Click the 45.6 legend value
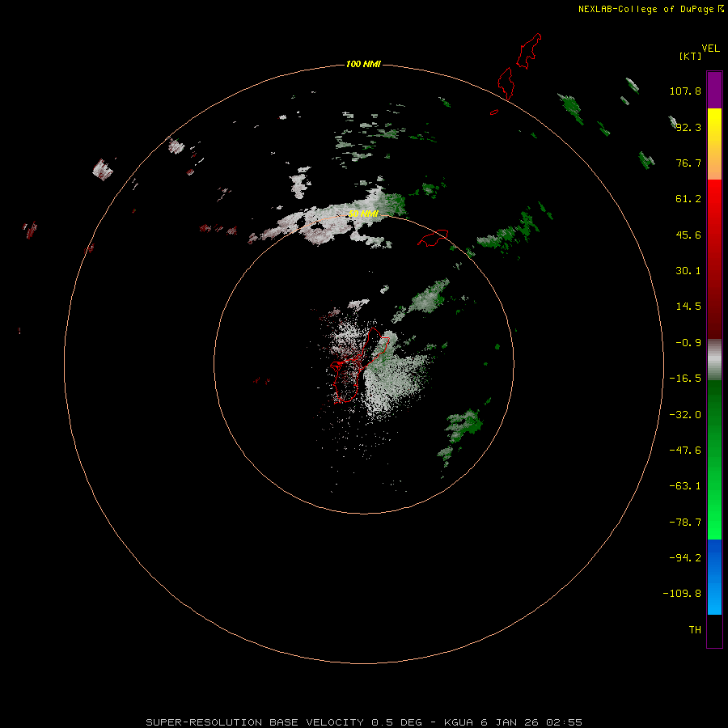The image size is (728, 728). pos(688,235)
